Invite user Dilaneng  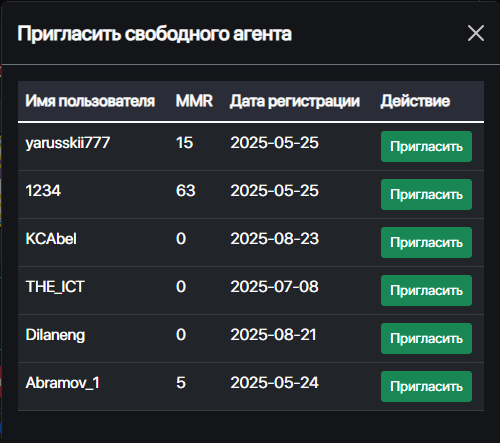tap(426, 339)
